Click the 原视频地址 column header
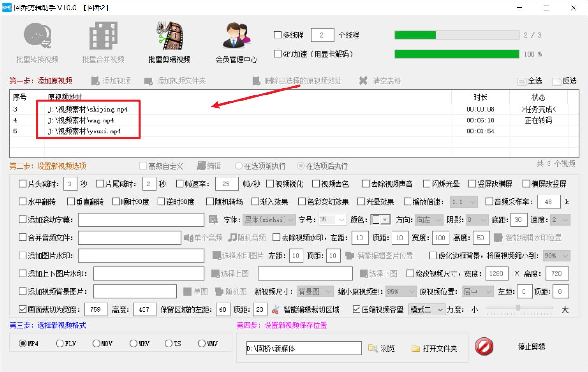Screen dimensions: 588x372 tap(65, 97)
